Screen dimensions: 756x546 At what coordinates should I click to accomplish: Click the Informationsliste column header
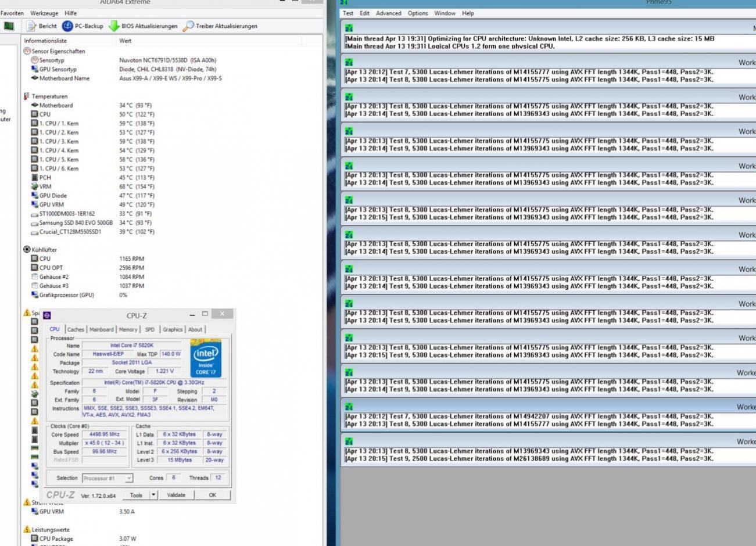[45, 41]
